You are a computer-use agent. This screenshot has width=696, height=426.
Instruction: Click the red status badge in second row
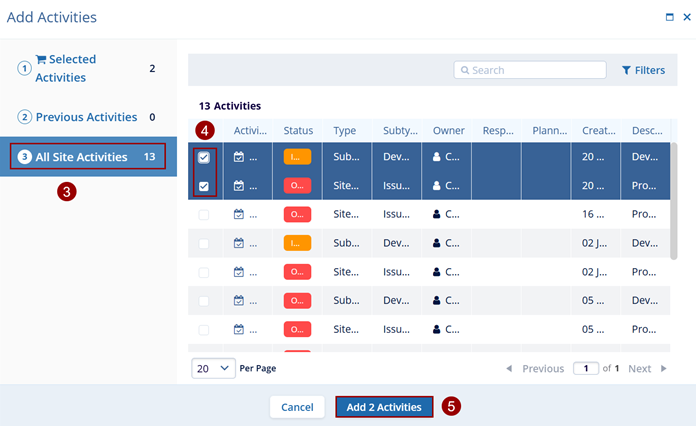click(x=297, y=185)
